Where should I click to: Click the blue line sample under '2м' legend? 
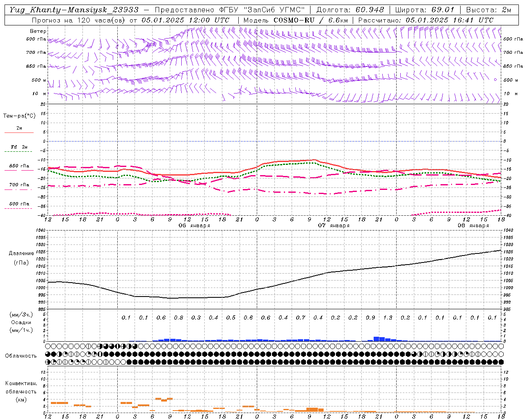pos(19,132)
